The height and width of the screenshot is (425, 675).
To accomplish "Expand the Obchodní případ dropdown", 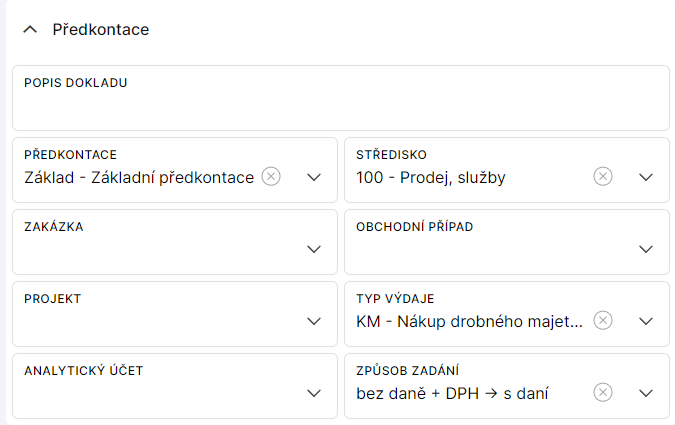I will tap(646, 249).
